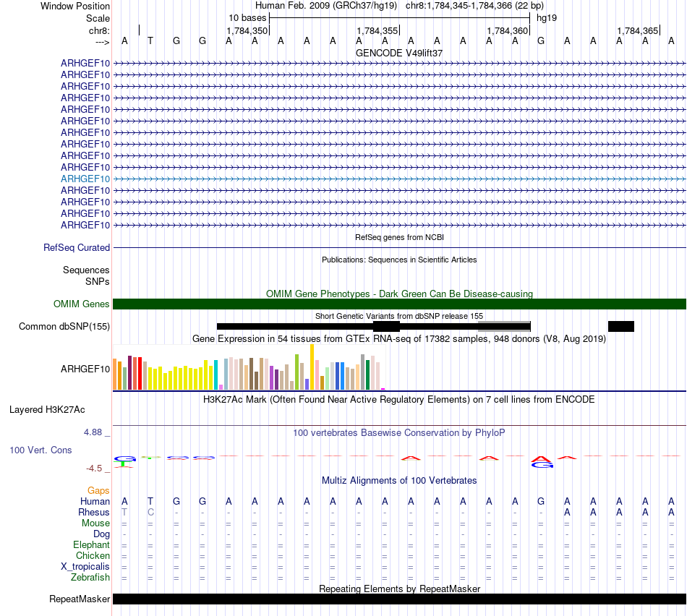The height and width of the screenshot is (616, 687).
Task: Click the GENCODE V49lift37 track title
Action: (x=399, y=53)
